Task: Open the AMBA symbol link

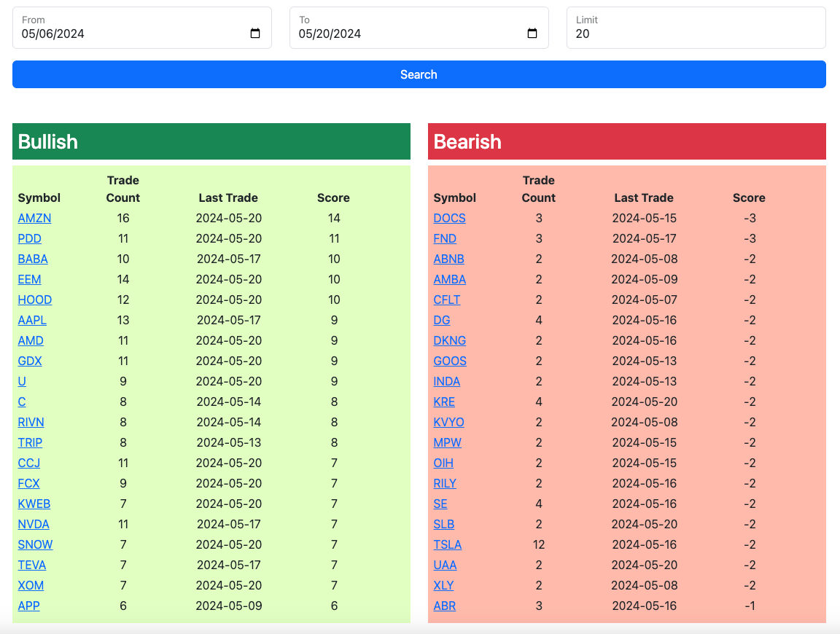Action: click(x=450, y=280)
